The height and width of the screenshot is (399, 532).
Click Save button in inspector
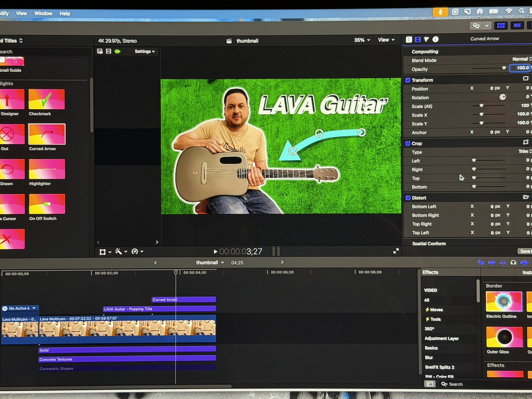tap(525, 251)
